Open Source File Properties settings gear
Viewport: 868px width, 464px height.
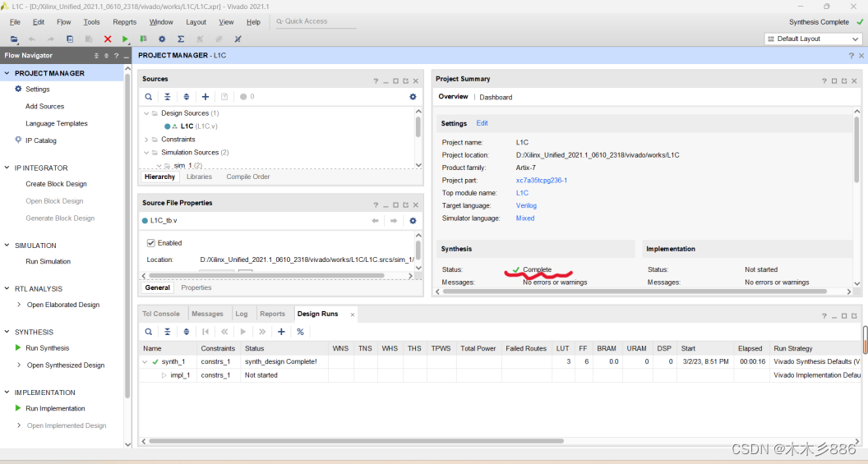413,221
